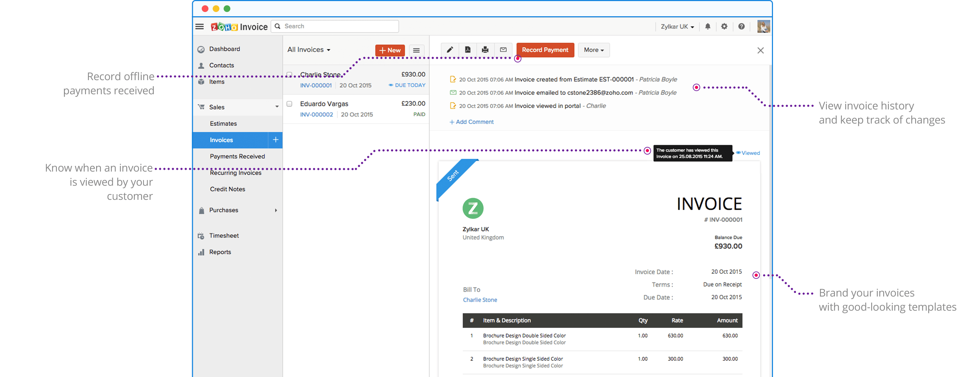Viewport: 980px width, 377px height.
Task: Open the notifications bell
Action: coord(708,26)
